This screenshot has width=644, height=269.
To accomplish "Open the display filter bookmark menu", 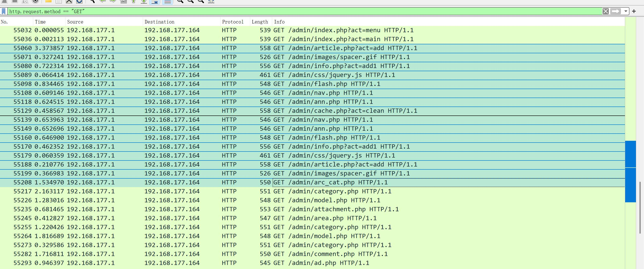I will (x=4, y=11).
